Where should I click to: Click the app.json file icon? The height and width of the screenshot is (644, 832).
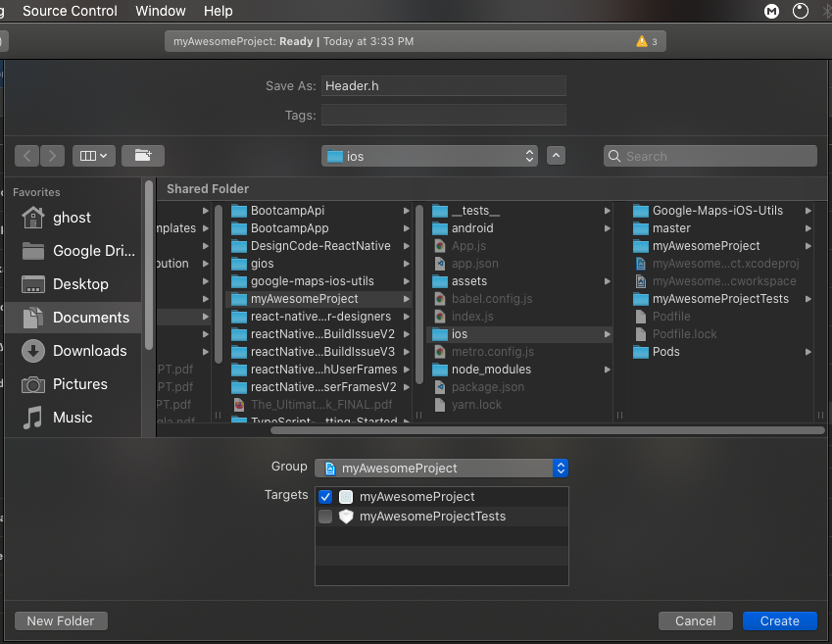[x=440, y=264]
